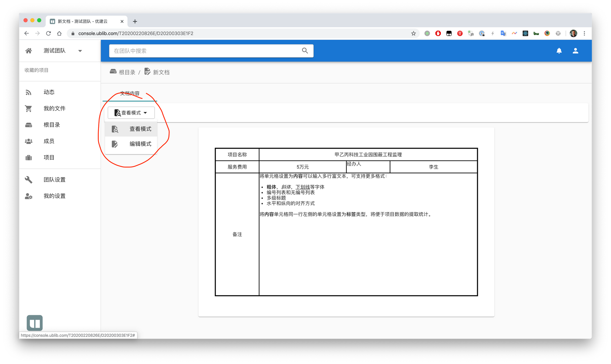Open 成员 members page
The image size is (611, 364).
pyautogui.click(x=49, y=141)
